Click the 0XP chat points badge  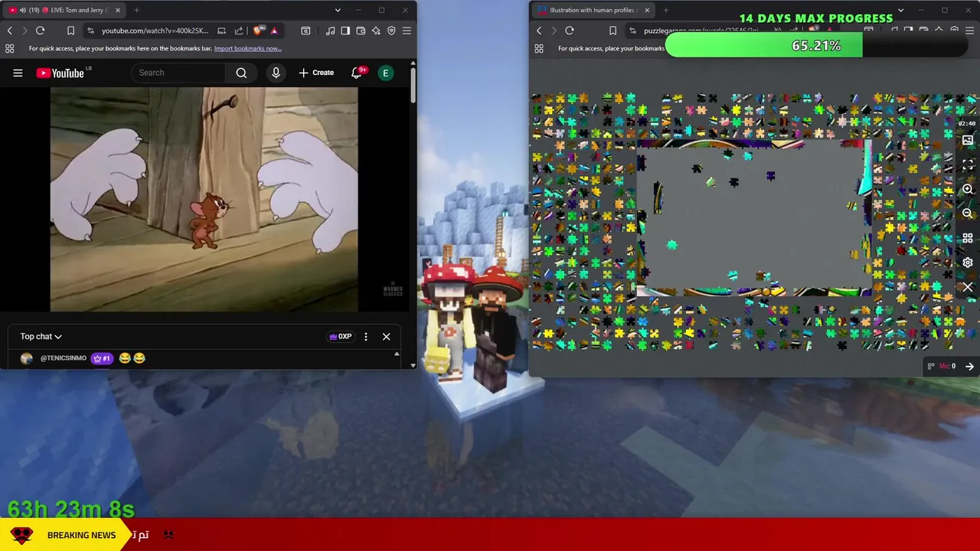[x=341, y=337]
